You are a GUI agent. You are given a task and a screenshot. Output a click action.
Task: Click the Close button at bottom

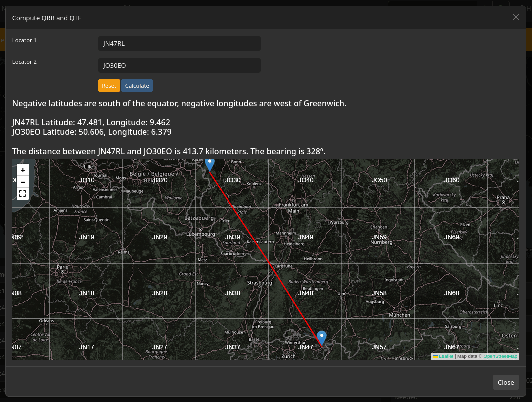tap(506, 382)
